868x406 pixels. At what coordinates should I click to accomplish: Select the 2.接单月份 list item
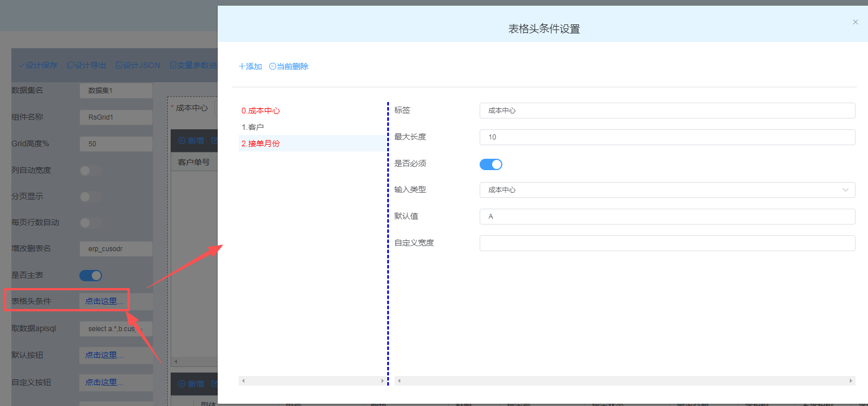[260, 143]
